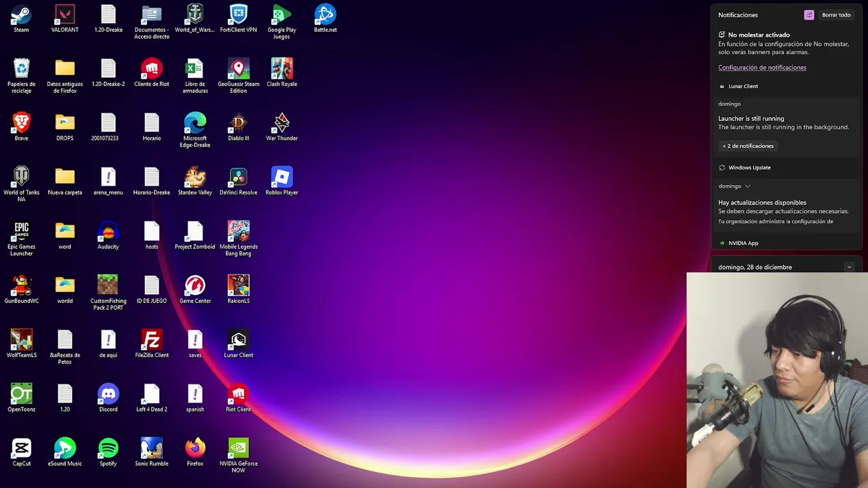Launch the OpenToonz icon
Screen dimensions: 868x488
(x=21, y=399)
